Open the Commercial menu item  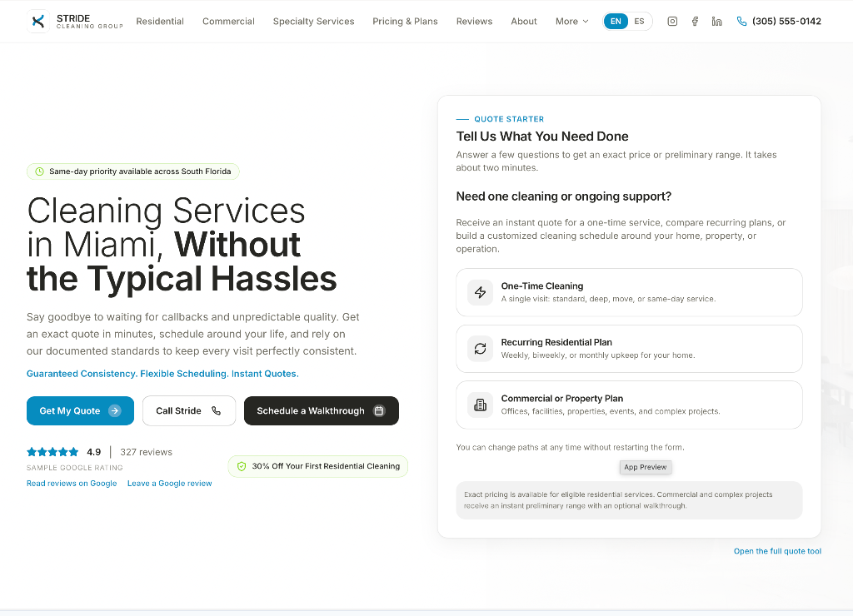click(228, 21)
